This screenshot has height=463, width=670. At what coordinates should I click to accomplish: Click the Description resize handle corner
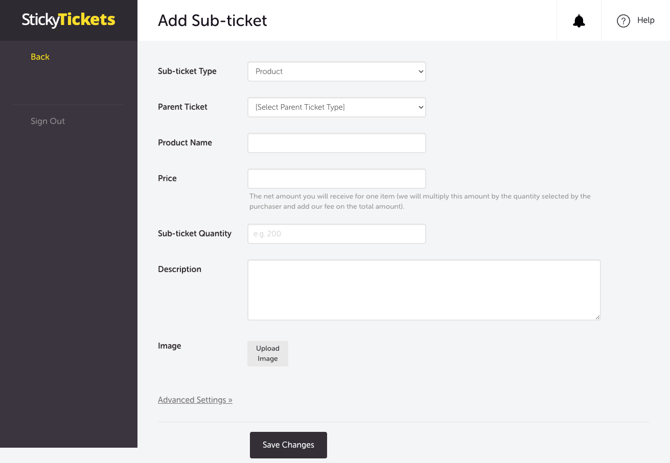pos(597,317)
